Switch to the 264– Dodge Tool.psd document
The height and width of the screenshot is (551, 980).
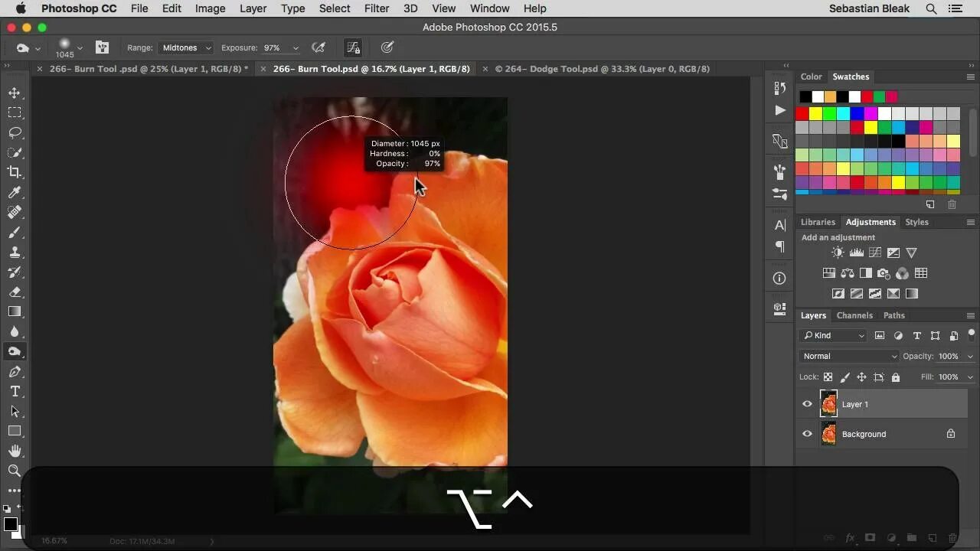point(602,69)
